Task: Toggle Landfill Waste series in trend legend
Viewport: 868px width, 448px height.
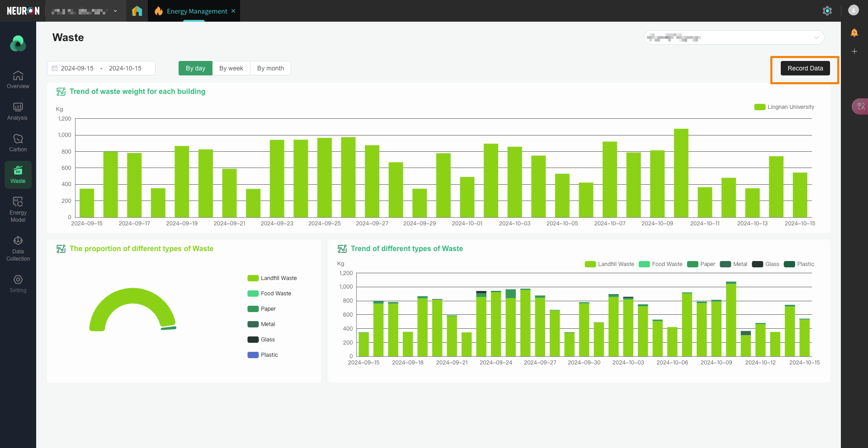Action: [x=609, y=264]
